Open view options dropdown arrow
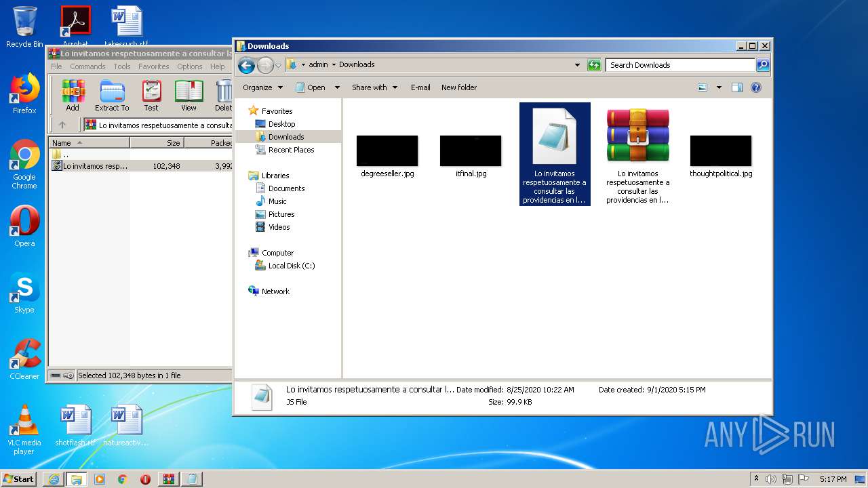 coord(719,87)
